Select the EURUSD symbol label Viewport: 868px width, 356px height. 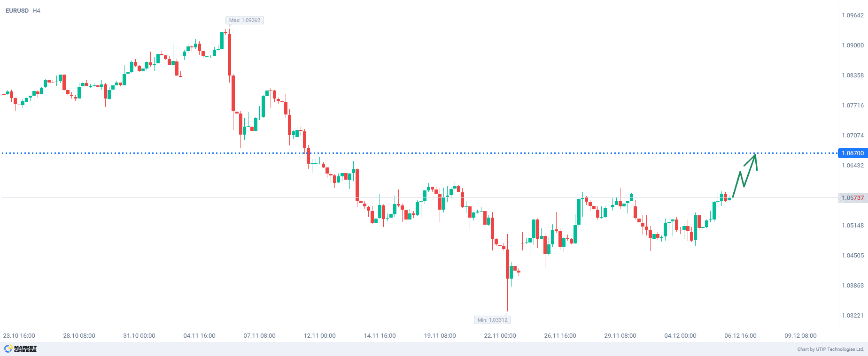click(17, 10)
